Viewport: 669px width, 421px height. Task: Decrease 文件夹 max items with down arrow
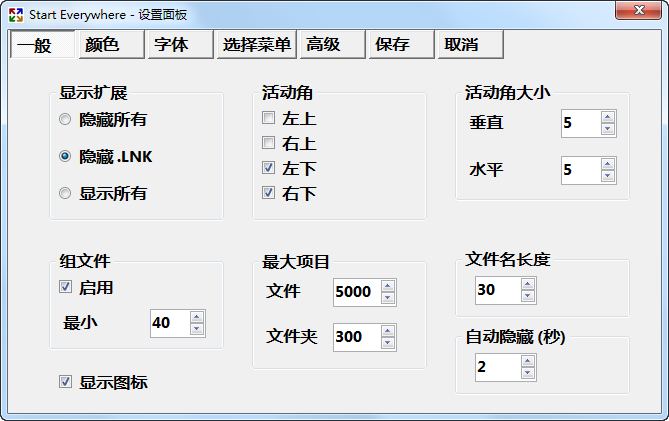pos(388,344)
